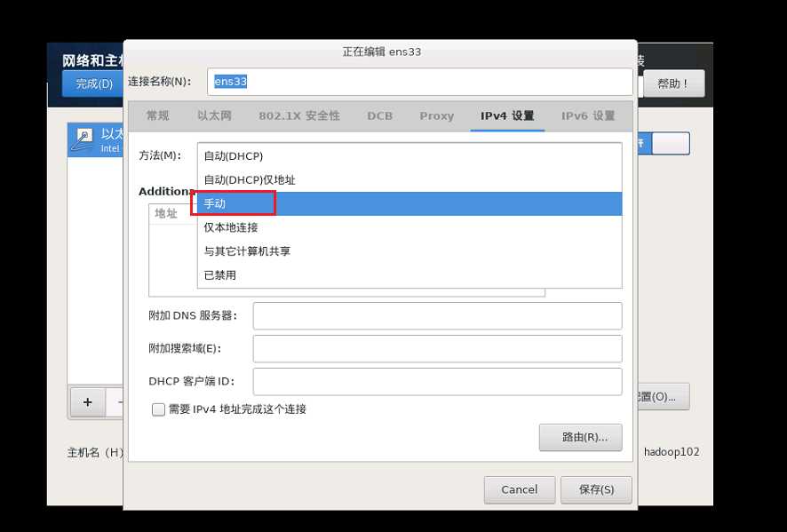Select 手动 method option
This screenshot has width=787, height=532.
click(x=409, y=203)
